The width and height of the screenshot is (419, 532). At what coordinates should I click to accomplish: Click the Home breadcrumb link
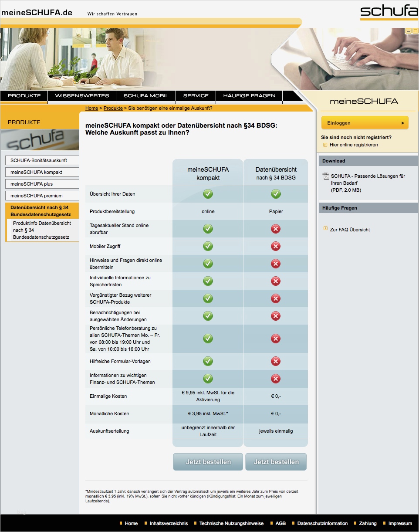pos(91,108)
